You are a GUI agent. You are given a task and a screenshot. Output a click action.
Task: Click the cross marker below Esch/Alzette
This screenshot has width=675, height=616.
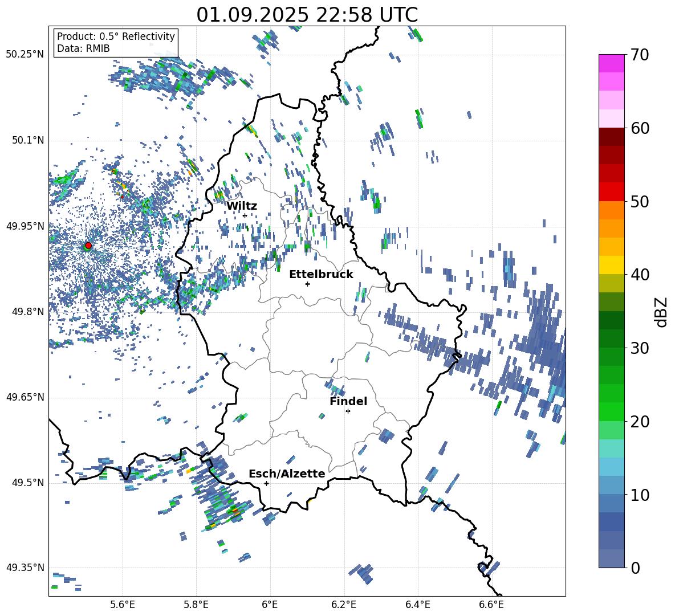point(266,483)
